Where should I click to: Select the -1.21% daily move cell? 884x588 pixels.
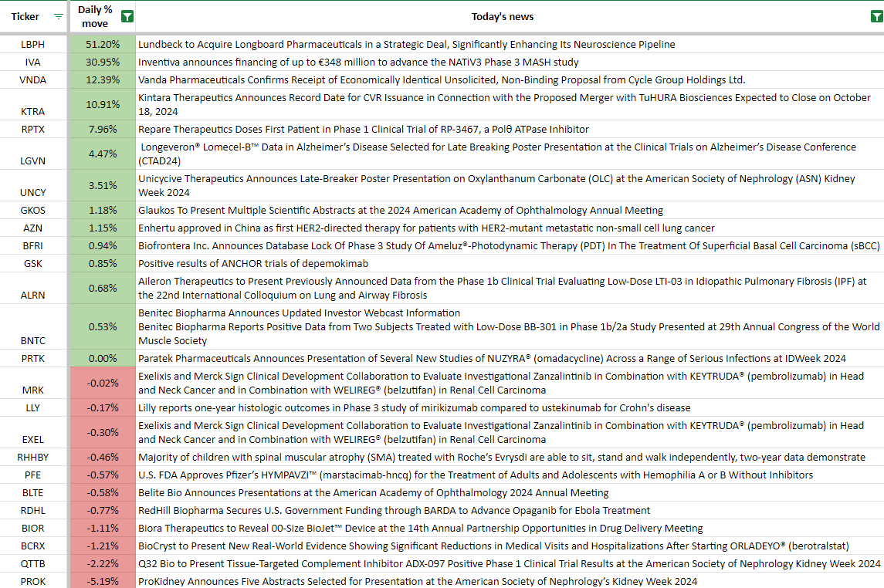[x=103, y=546]
